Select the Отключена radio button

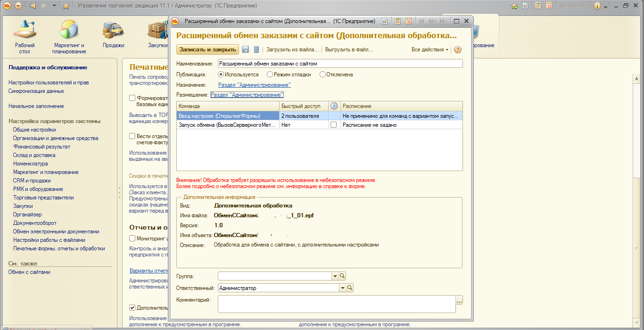click(322, 74)
